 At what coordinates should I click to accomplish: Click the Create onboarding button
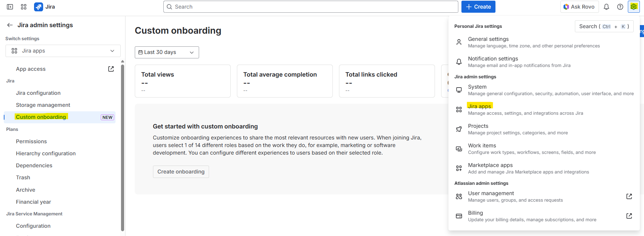coord(181,172)
